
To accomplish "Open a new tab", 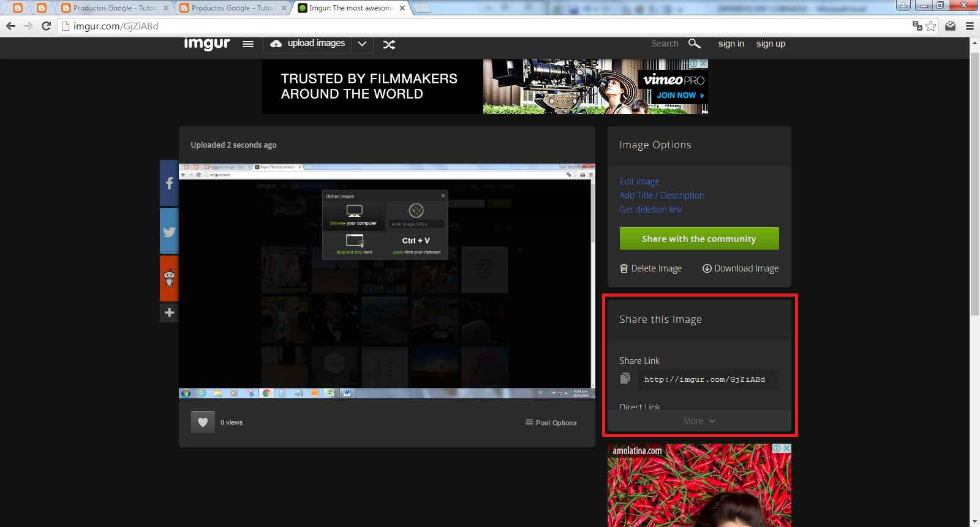I will pyautogui.click(x=422, y=8).
